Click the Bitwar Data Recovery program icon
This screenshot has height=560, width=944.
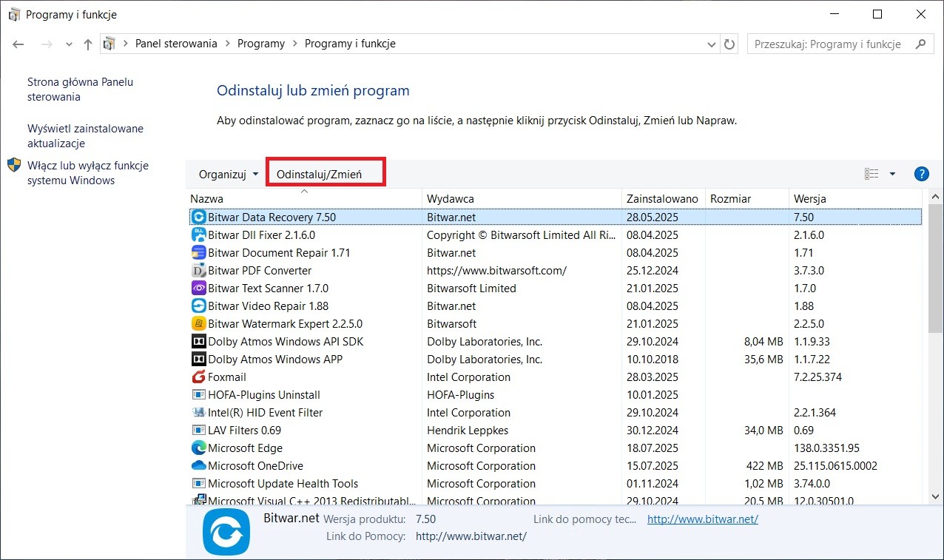point(198,217)
